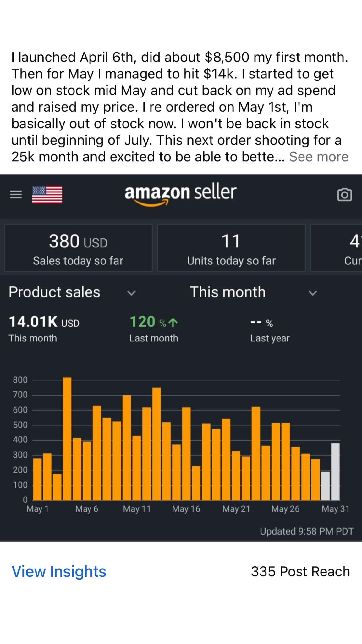The height and width of the screenshot is (644, 362).
Task: Expand post text with See more
Action: tap(319, 157)
